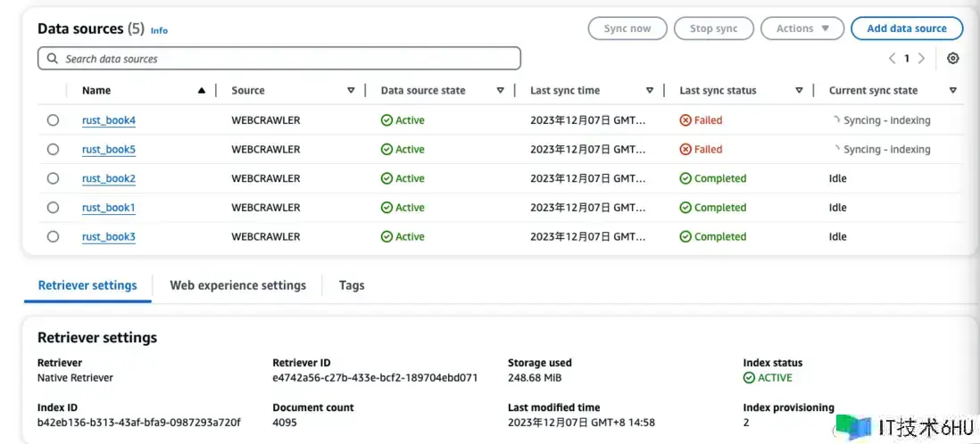Click syncing spinner icon for rust_book4
Screen dimensions: 980x444
[x=835, y=120]
